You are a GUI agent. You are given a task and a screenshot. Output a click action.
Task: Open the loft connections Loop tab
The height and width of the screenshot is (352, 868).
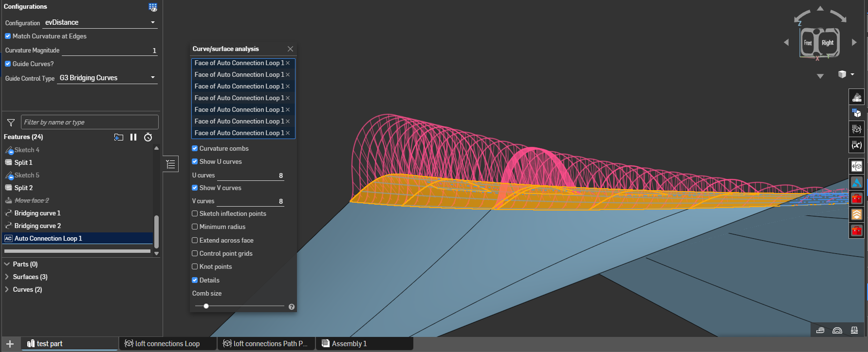[167, 344]
